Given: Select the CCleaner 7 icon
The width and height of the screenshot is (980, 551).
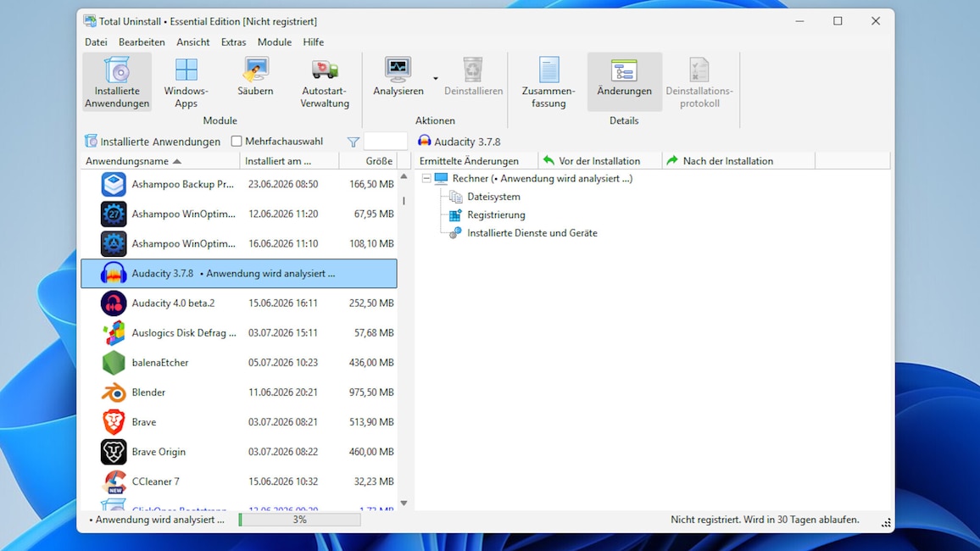Looking at the screenshot, I should [113, 481].
